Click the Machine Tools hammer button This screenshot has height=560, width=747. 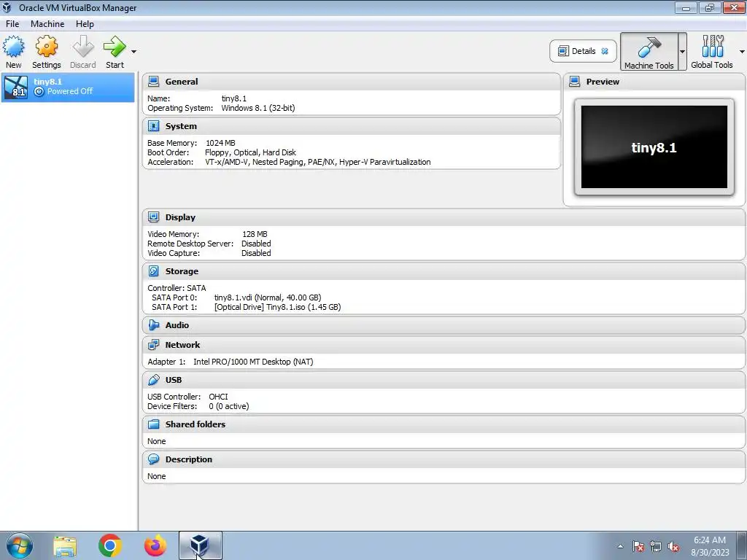[x=649, y=52]
